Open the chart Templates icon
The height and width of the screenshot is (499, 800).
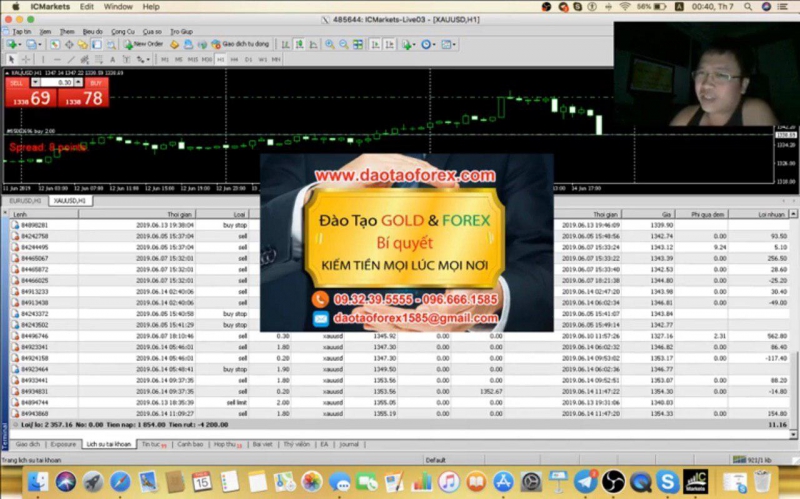click(446, 44)
